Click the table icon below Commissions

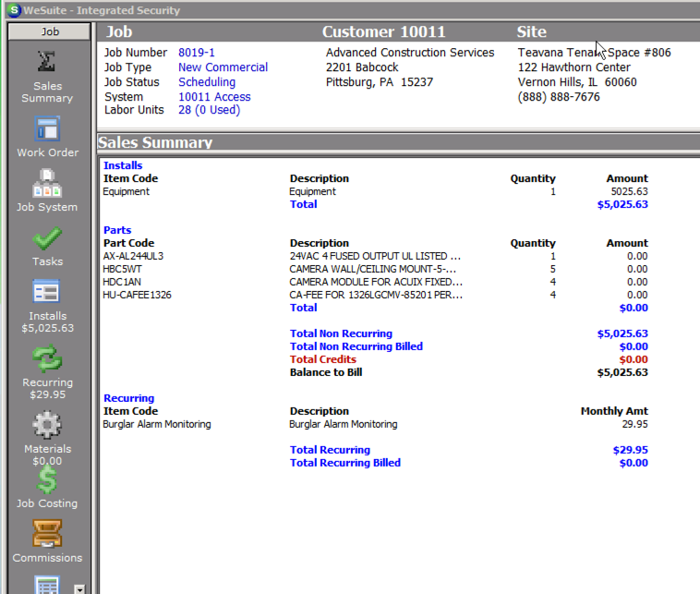click(x=47, y=585)
